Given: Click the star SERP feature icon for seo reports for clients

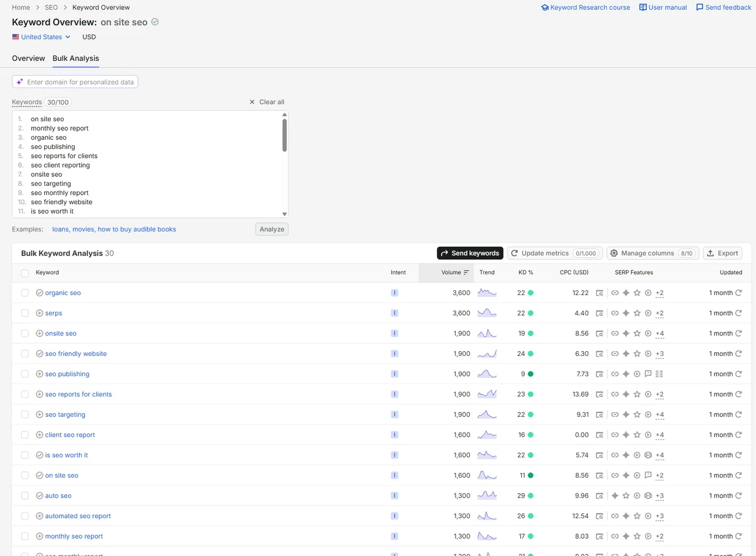Looking at the screenshot, I should [x=637, y=394].
